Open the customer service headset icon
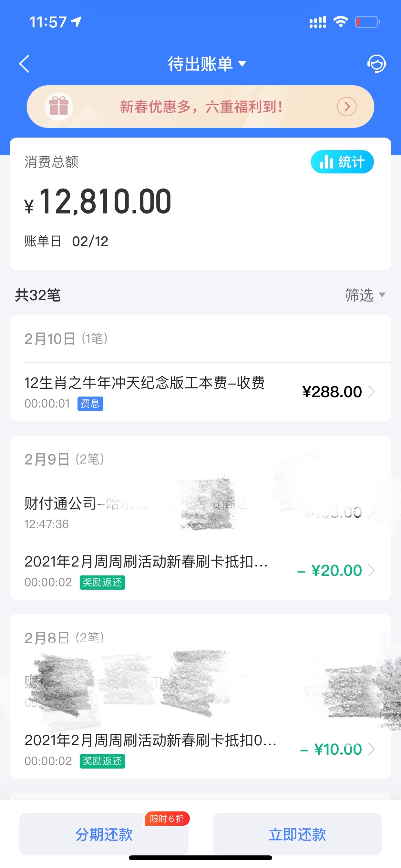 [376, 64]
